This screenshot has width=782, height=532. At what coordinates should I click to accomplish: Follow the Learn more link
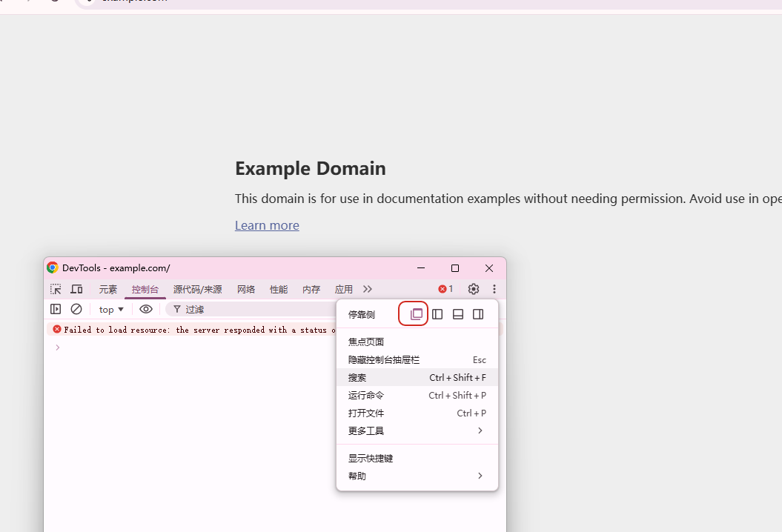point(267,225)
